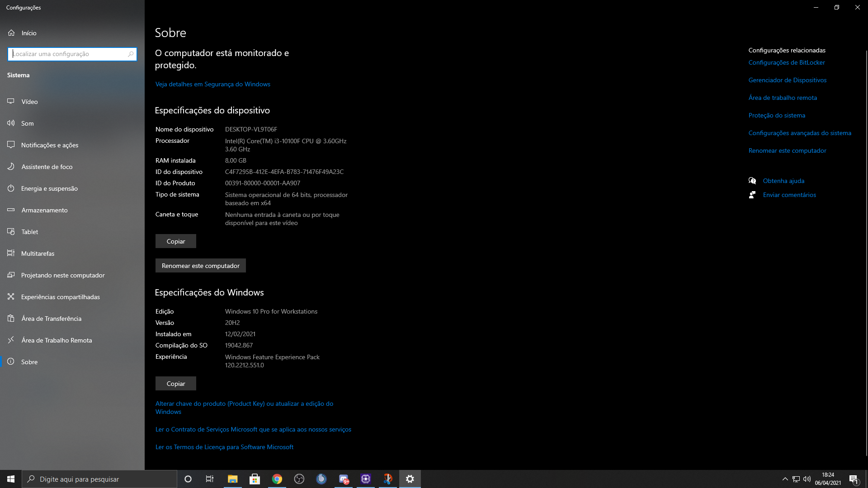
Task: Click Área de Transferência clipboard icon
Action: 11,319
